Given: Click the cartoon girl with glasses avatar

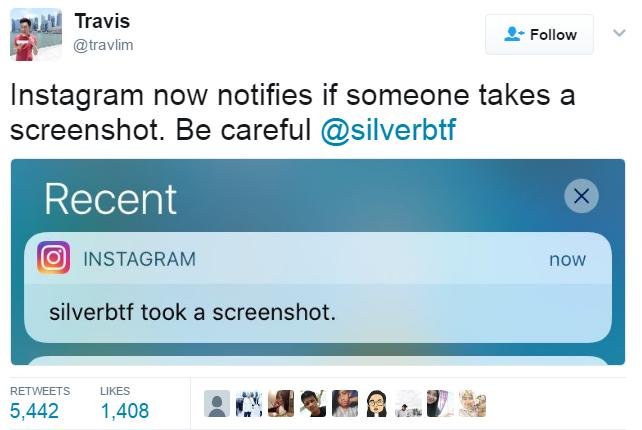Looking at the screenshot, I should [377, 404].
